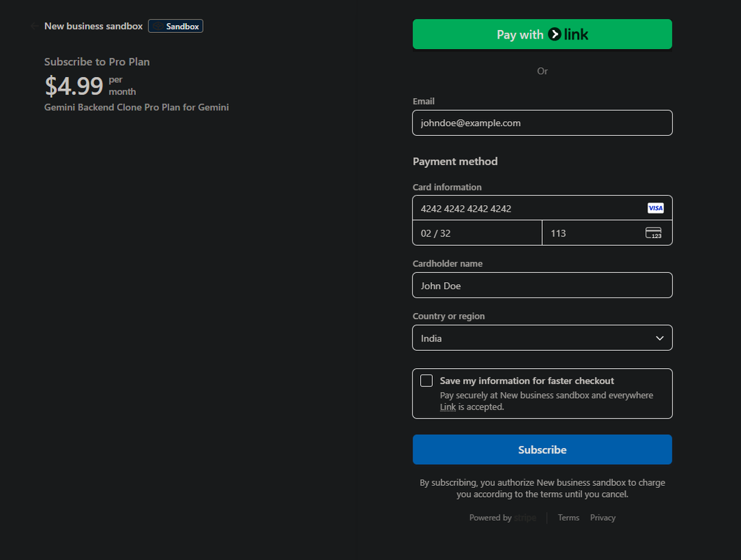The width and height of the screenshot is (741, 560).
Task: Focus the Email input field
Action: pos(542,122)
